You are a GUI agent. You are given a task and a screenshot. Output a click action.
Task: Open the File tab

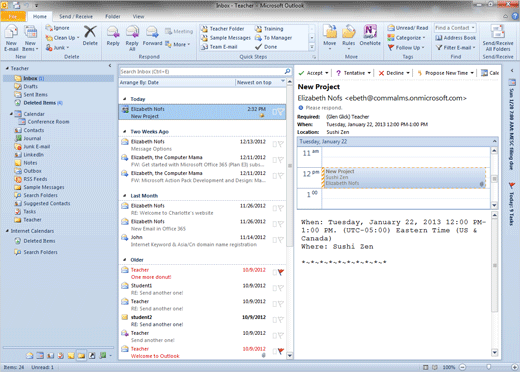[x=13, y=16]
